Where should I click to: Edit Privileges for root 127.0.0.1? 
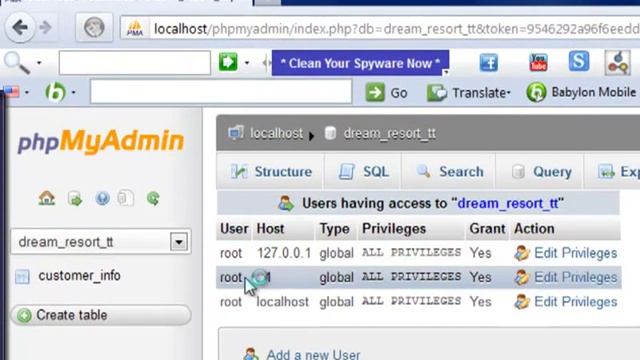pyautogui.click(x=576, y=253)
